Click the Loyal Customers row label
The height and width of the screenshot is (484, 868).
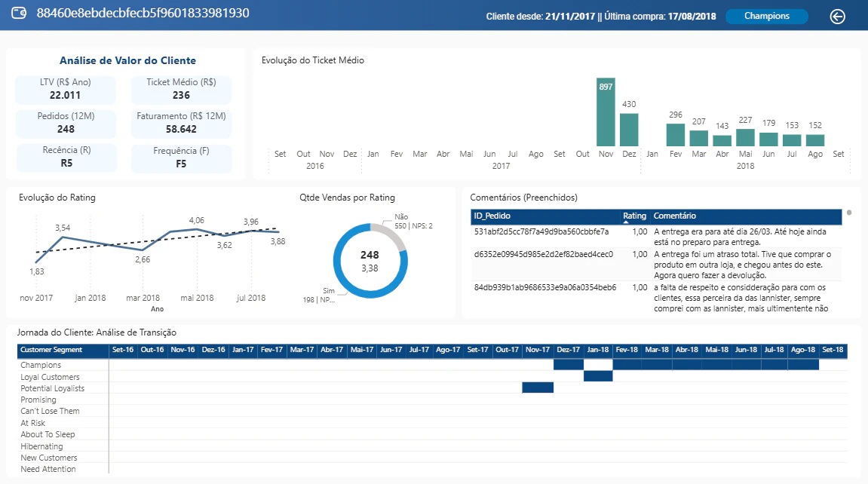[50, 377]
